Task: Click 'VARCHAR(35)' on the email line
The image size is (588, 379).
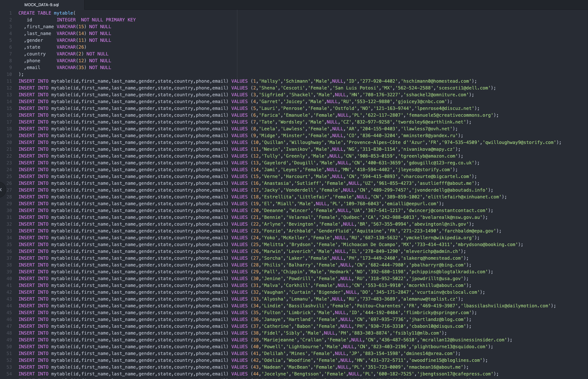Action: point(72,67)
